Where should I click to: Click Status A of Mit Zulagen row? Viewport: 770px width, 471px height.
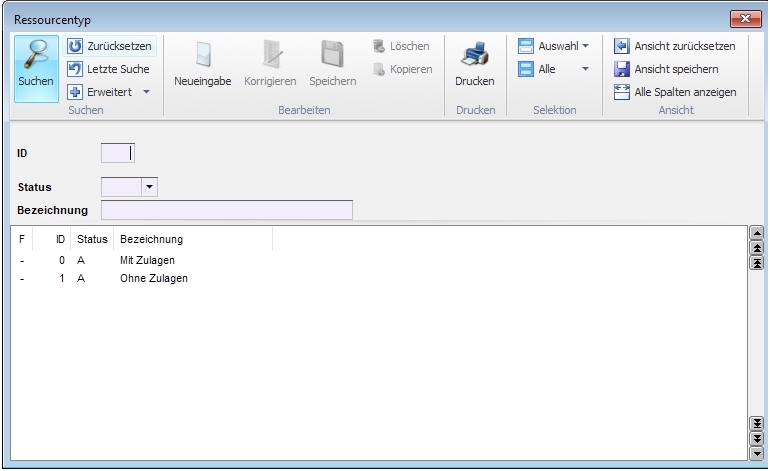pos(81,260)
